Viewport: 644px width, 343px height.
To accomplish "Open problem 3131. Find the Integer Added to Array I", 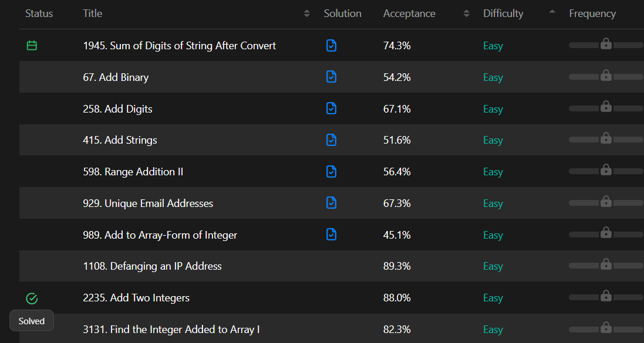I will pyautogui.click(x=171, y=329).
